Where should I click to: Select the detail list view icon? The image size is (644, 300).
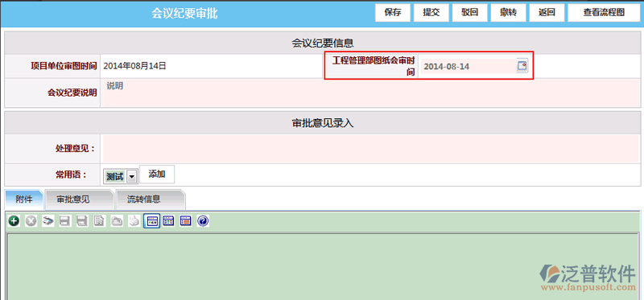click(186, 222)
